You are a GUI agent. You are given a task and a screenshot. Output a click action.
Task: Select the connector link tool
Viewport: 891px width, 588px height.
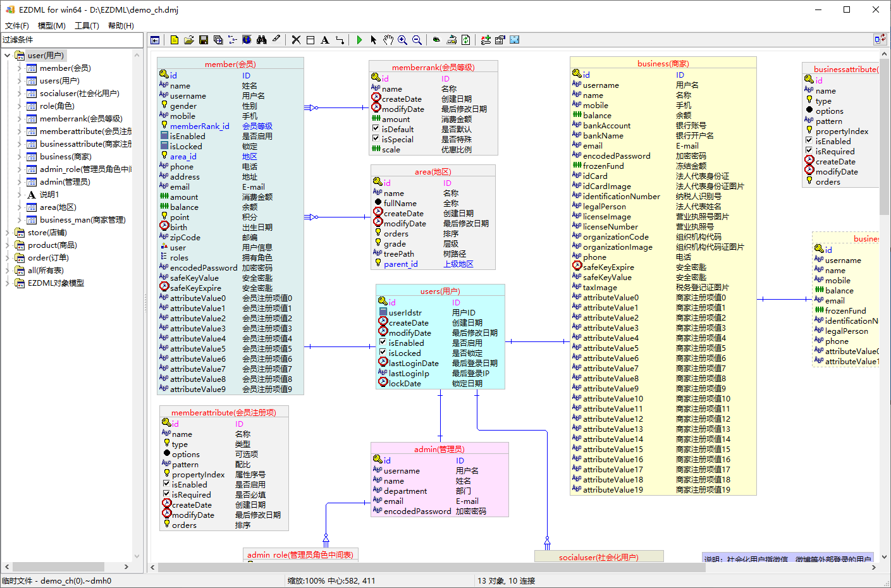coord(340,40)
